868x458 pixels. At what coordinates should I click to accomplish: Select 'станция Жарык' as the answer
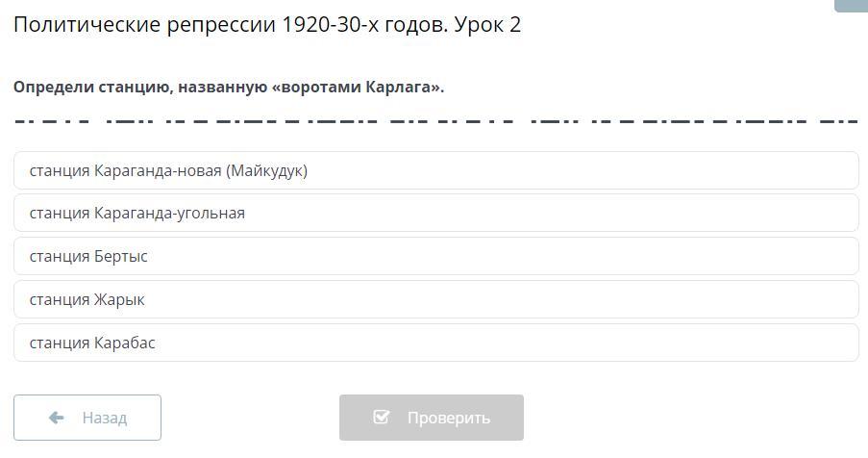[87, 299]
